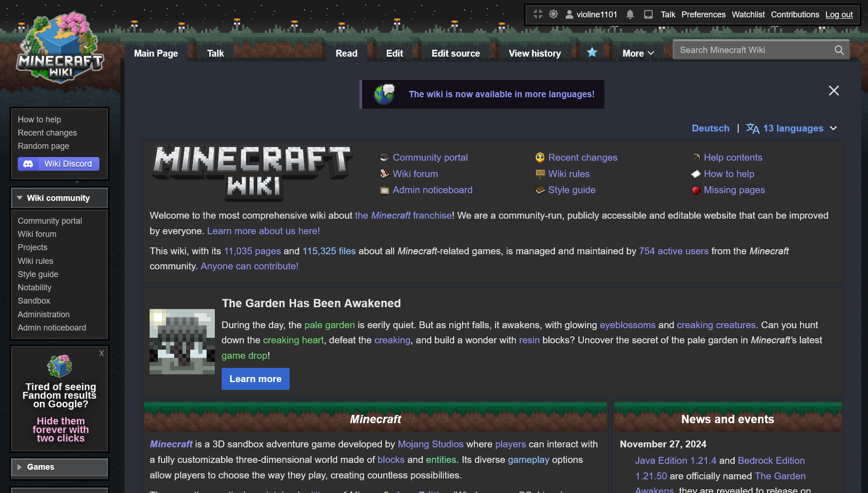Switch to the Edit tab
This screenshot has height=493, width=868.
pyautogui.click(x=395, y=53)
